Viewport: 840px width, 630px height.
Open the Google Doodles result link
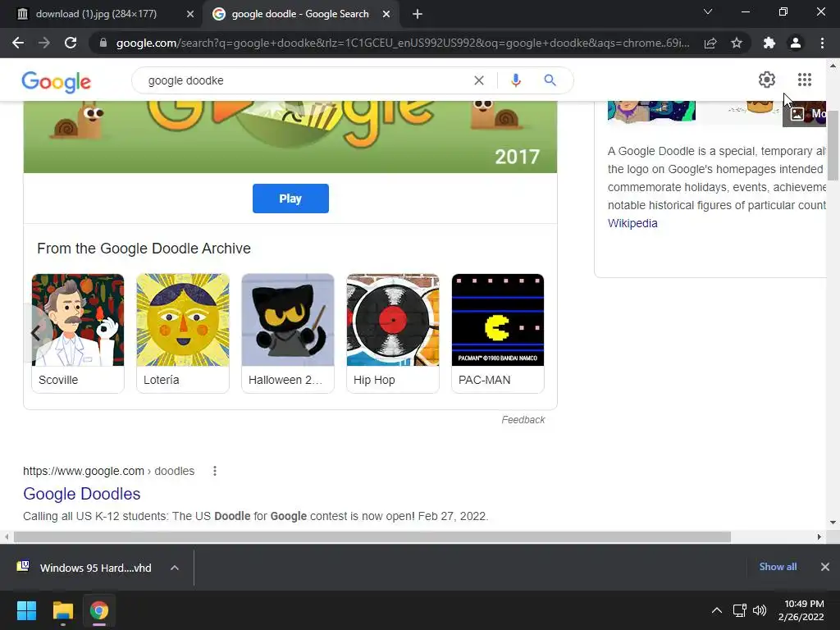82,494
